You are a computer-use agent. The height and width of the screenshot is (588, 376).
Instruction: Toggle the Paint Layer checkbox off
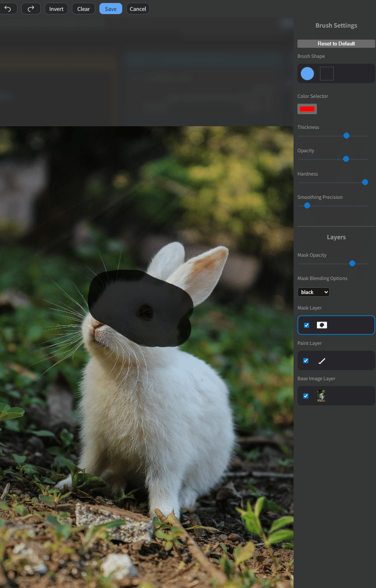[x=306, y=360]
